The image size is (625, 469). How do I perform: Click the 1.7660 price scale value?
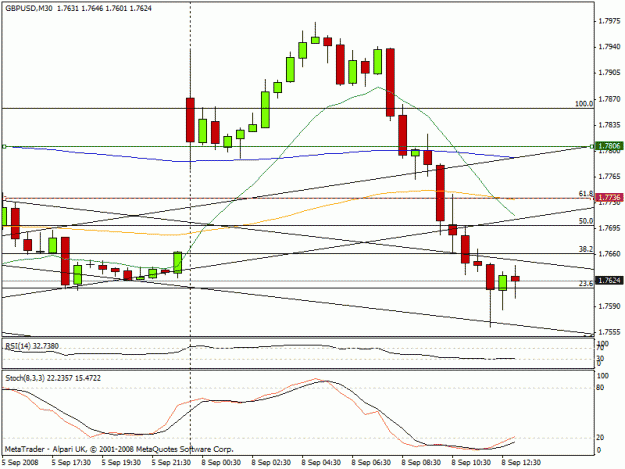(609, 254)
